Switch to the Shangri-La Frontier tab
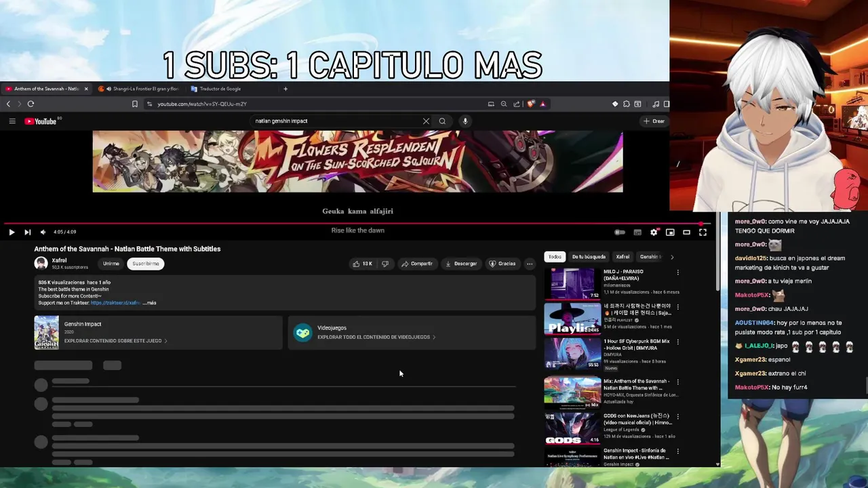This screenshot has width=868, height=488. pos(141,89)
